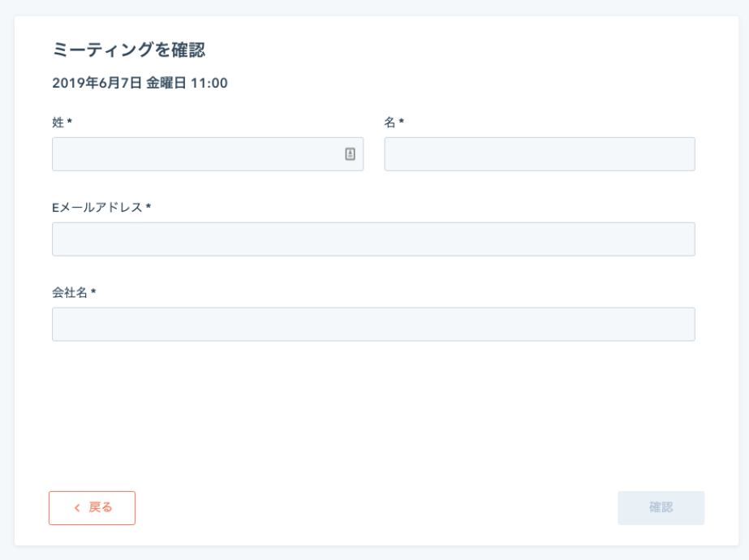Click the required asterisk next to 姓
Viewport: 749px width, 560px height.
tap(70, 122)
